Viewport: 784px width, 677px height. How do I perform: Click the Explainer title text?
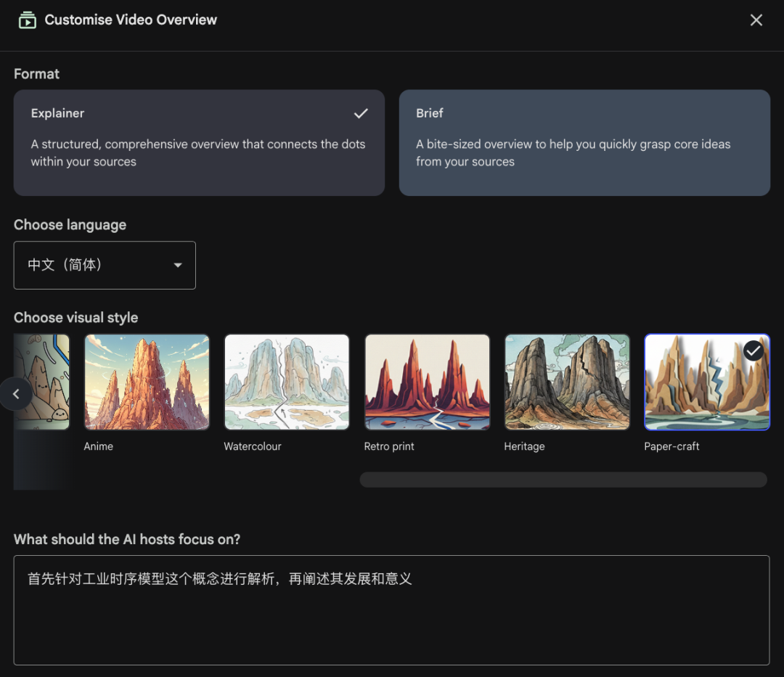pyautogui.click(x=57, y=113)
